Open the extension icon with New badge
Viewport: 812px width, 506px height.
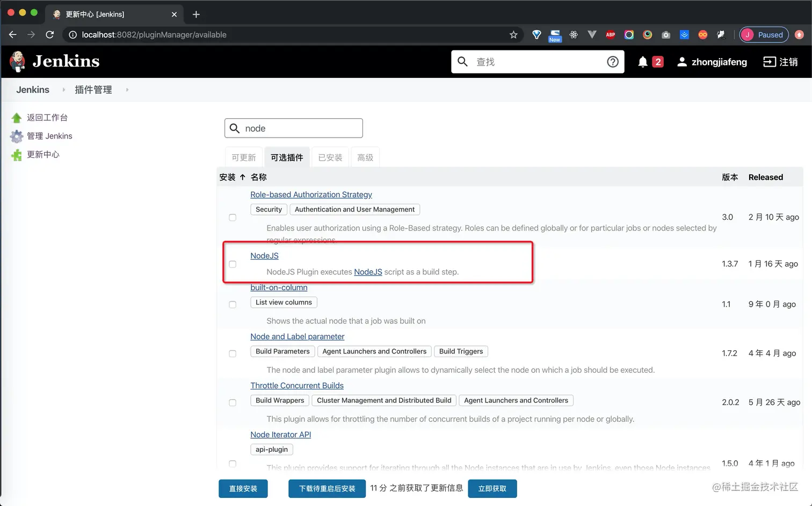click(x=555, y=35)
